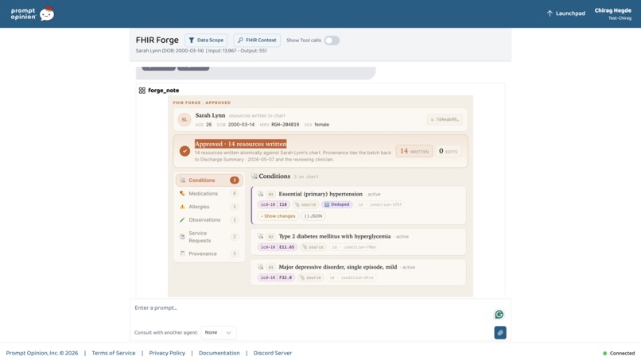Click the 7d4eab99 hash chip

point(445,119)
